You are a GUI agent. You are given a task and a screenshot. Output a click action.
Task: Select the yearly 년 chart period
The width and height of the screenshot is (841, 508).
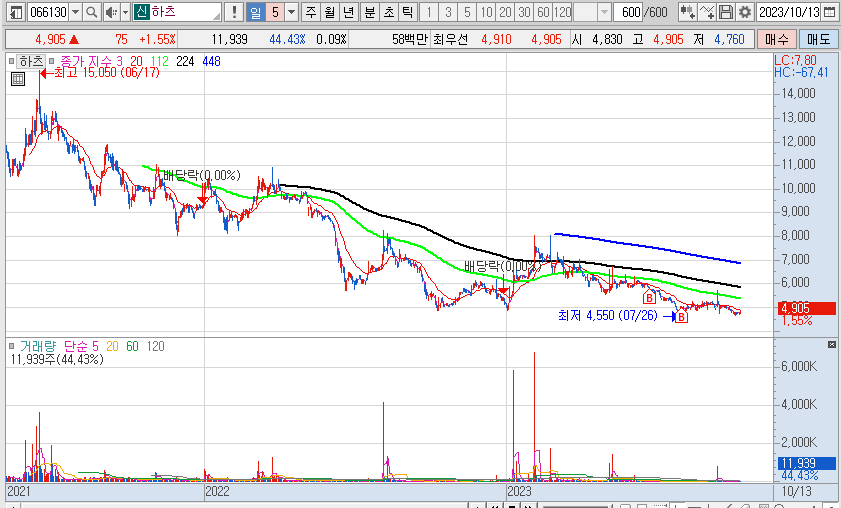(349, 12)
